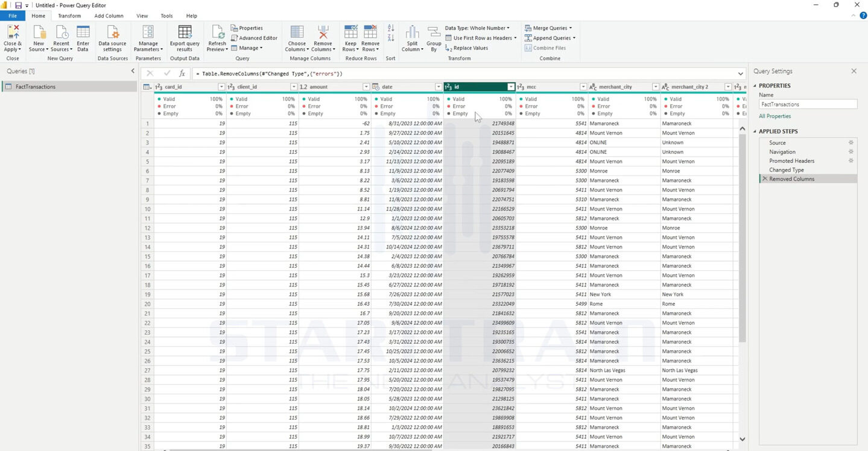Open the Advanced Editor
The image size is (868, 451).
[x=254, y=38]
